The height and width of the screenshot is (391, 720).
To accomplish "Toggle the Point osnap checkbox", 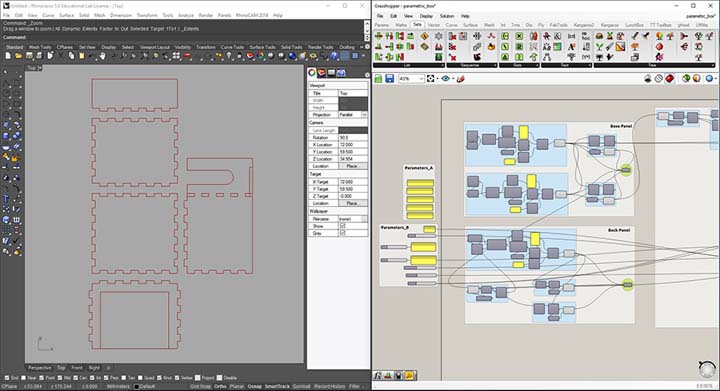I will pyautogui.click(x=42, y=378).
